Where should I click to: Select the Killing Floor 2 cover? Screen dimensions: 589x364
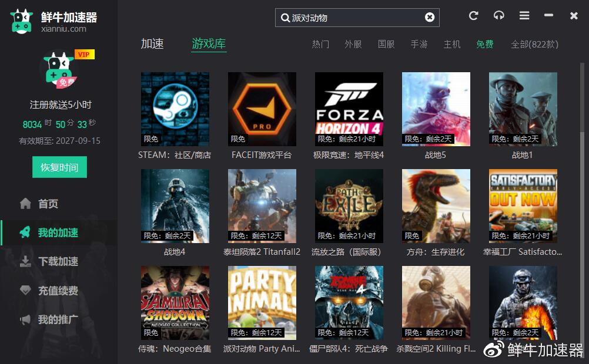(x=436, y=303)
